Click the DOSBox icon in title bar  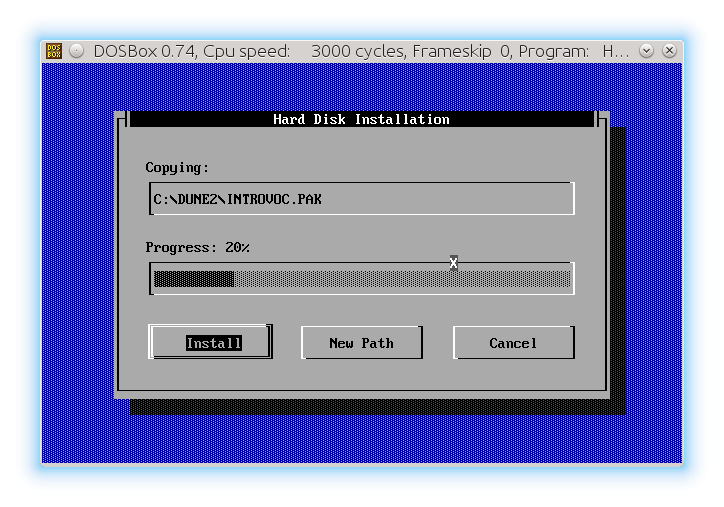54,51
